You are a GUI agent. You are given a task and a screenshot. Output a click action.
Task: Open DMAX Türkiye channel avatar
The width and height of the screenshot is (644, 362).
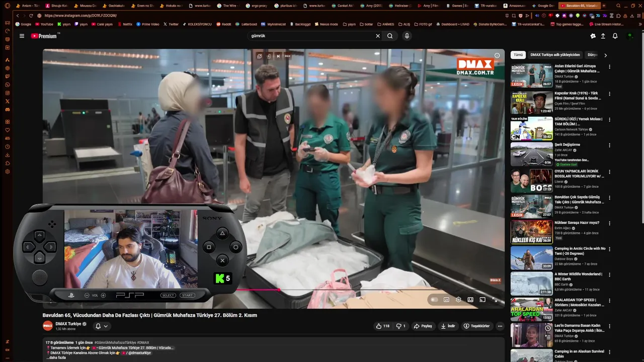tap(48, 326)
